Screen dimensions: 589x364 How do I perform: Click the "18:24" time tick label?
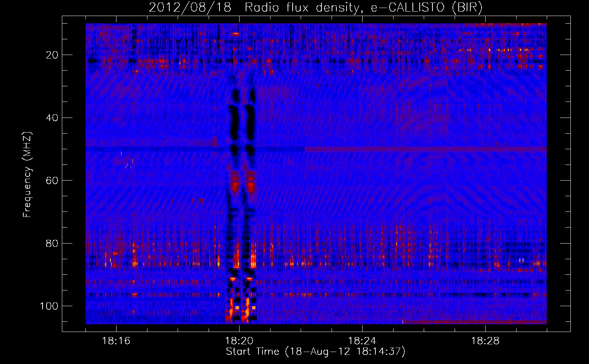pyautogui.click(x=362, y=341)
